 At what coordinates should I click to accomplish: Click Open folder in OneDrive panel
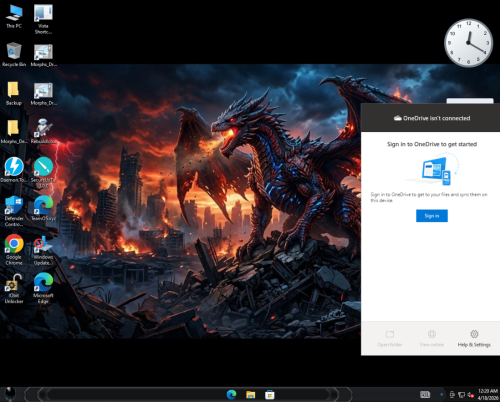[x=390, y=339]
